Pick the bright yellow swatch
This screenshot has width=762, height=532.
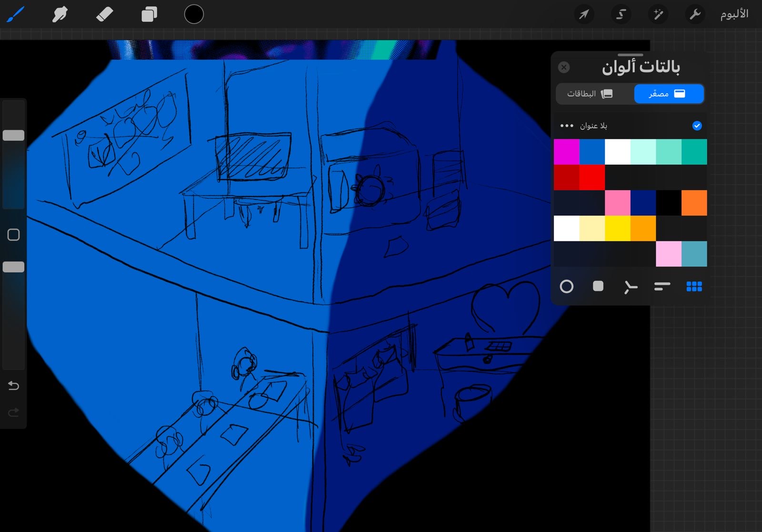618,228
